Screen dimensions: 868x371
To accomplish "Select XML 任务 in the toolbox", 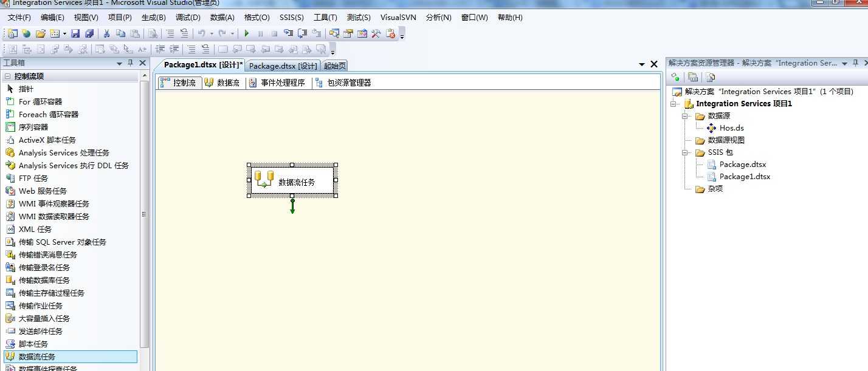I will [x=70, y=229].
